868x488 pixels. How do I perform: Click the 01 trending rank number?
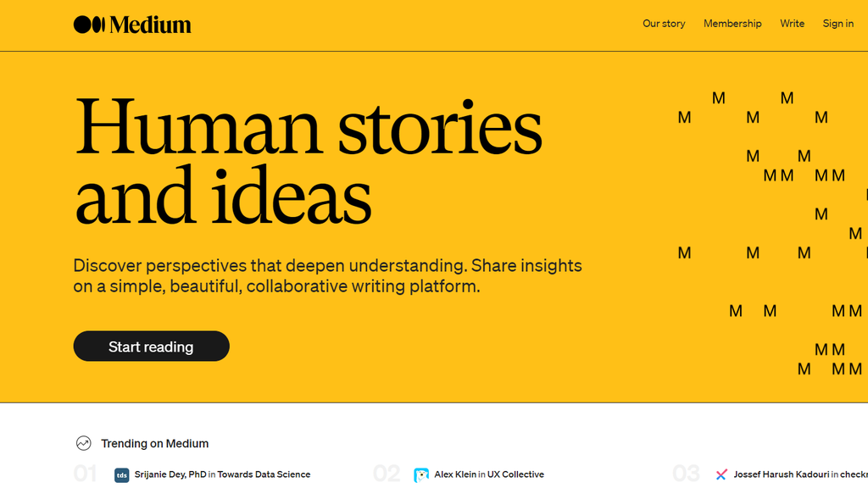[x=85, y=474]
